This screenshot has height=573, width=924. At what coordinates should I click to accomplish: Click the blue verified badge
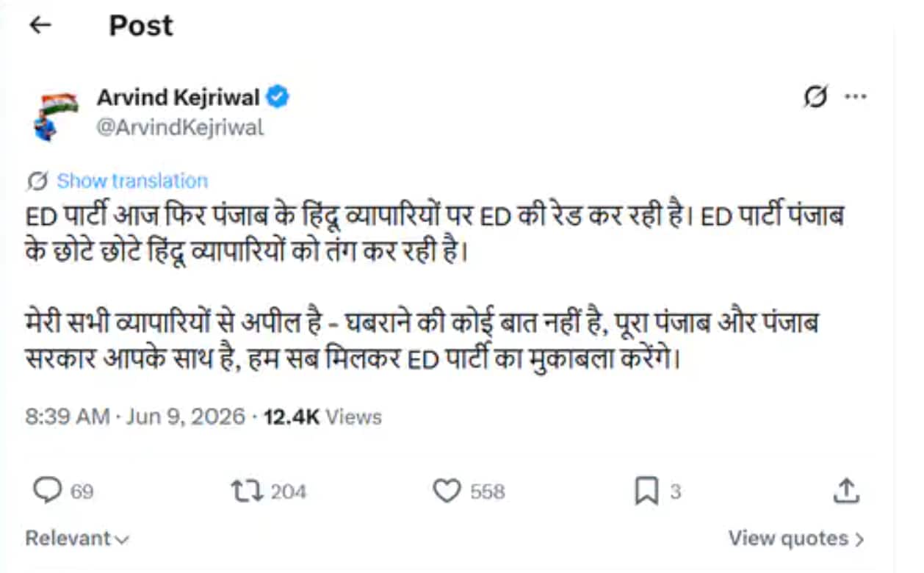pos(278,97)
